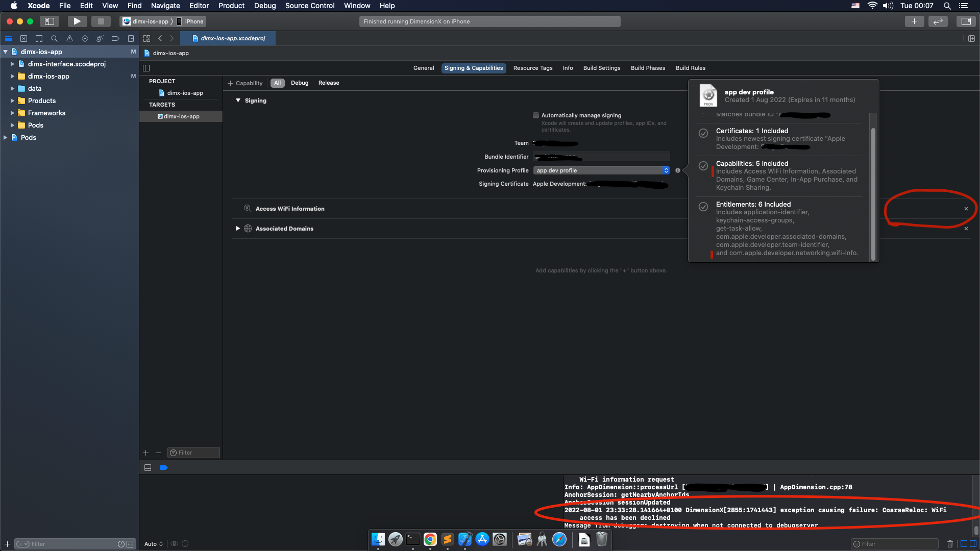Screen dimensions: 980x551
Task: Open the Source Control navigator icon
Action: (23, 38)
